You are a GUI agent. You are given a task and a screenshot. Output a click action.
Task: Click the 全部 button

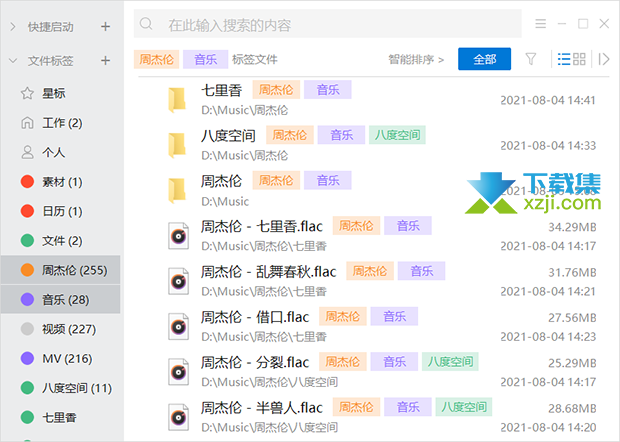click(484, 59)
